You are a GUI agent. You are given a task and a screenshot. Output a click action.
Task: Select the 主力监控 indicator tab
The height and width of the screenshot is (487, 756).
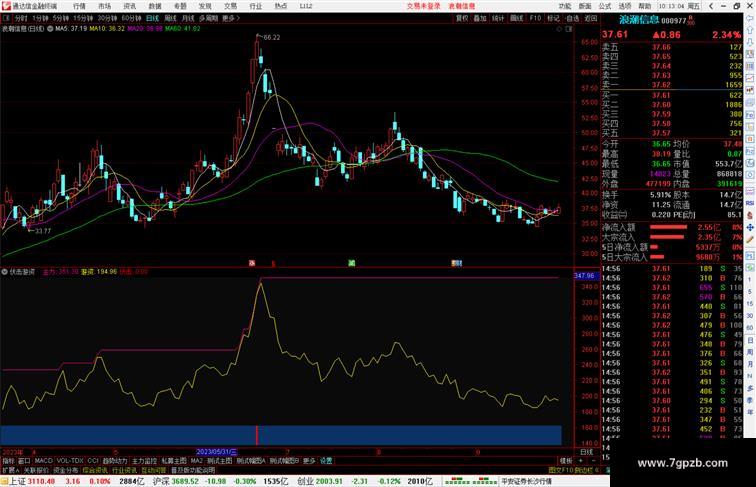click(x=145, y=461)
